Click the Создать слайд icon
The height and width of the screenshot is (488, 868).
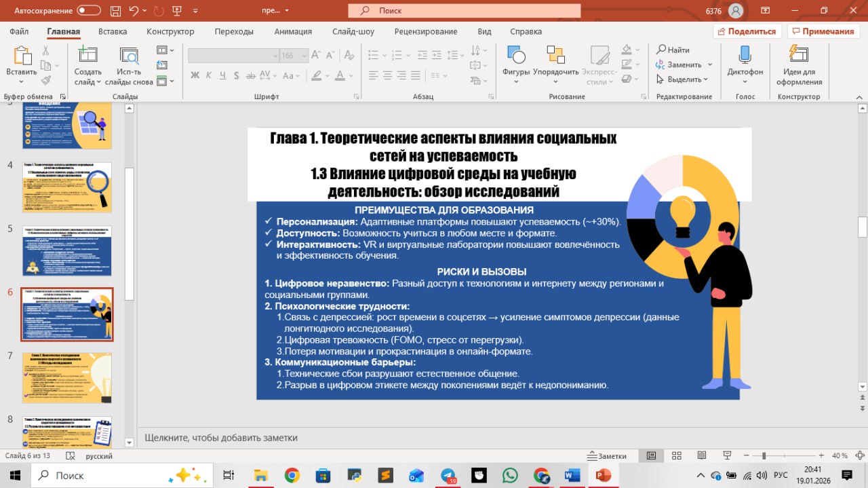click(87, 55)
